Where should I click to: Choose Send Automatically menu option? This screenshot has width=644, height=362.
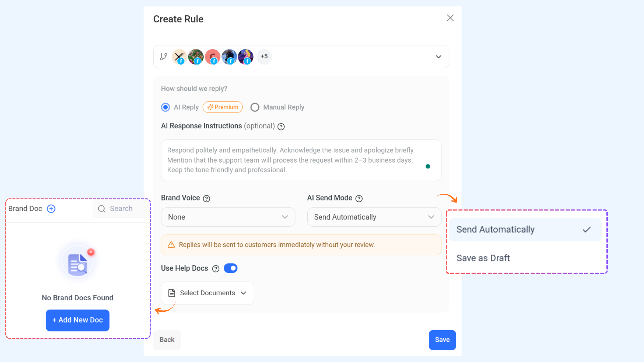point(526,230)
